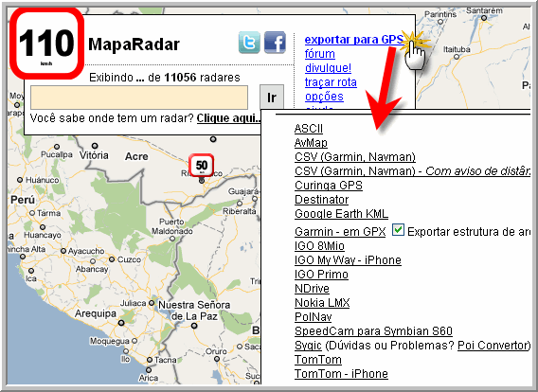
Task: Choose AvMap export format
Action: (311, 143)
